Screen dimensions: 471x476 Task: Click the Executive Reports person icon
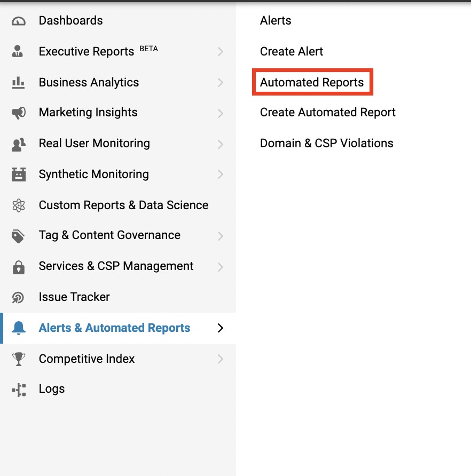18,51
